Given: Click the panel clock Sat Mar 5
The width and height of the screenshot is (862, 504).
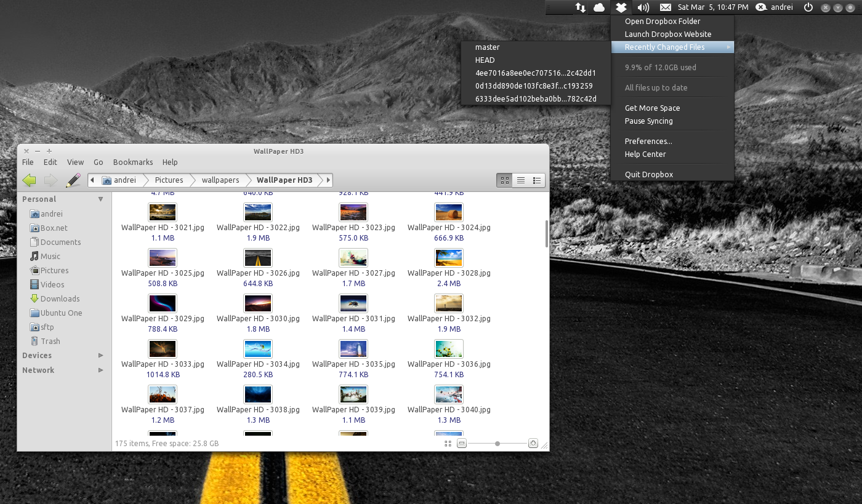Looking at the screenshot, I should tap(713, 7).
